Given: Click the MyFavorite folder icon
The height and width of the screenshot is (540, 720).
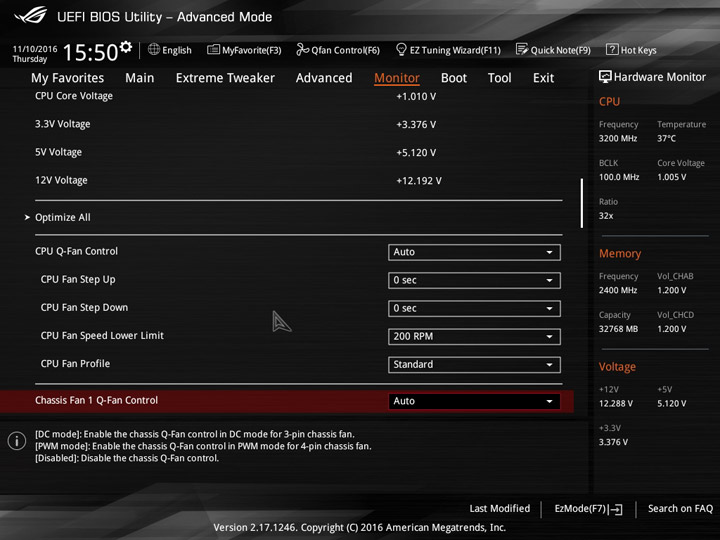Looking at the screenshot, I should 213,50.
